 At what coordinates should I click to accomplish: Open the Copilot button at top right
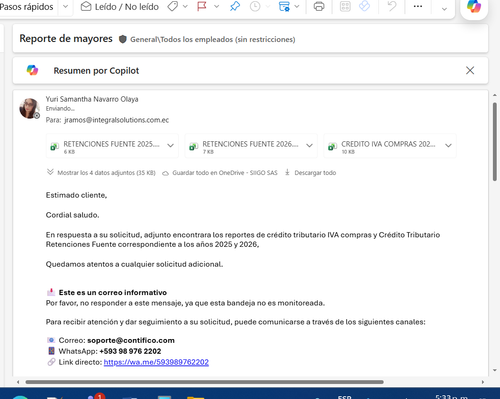pos(474,6)
